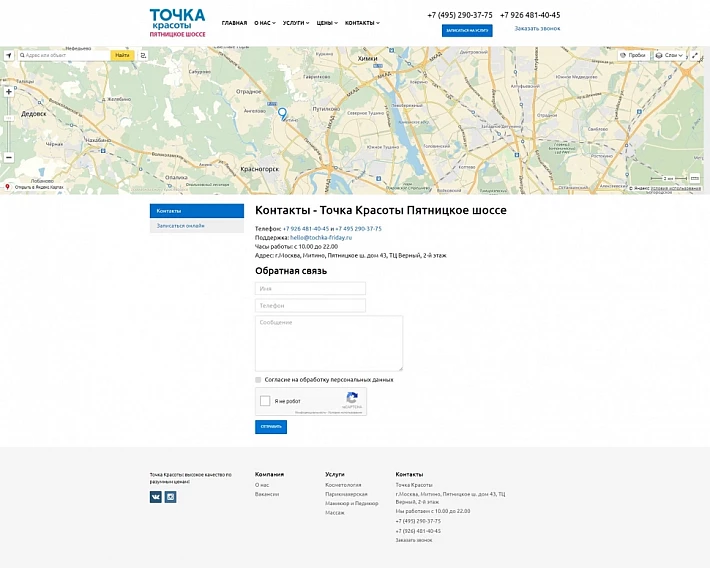The image size is (710, 568).
Task: Open the Главная menu item
Action: click(x=234, y=23)
